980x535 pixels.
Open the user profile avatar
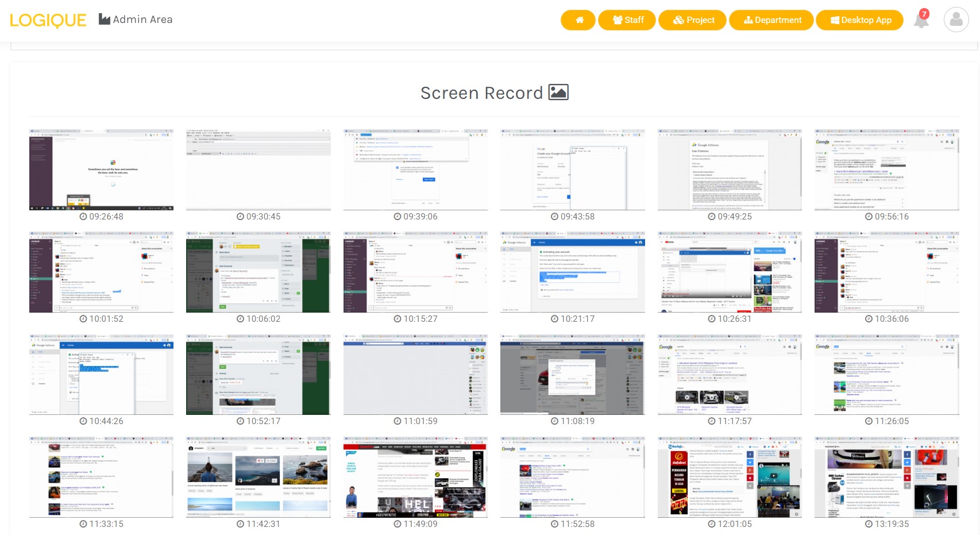point(956,20)
